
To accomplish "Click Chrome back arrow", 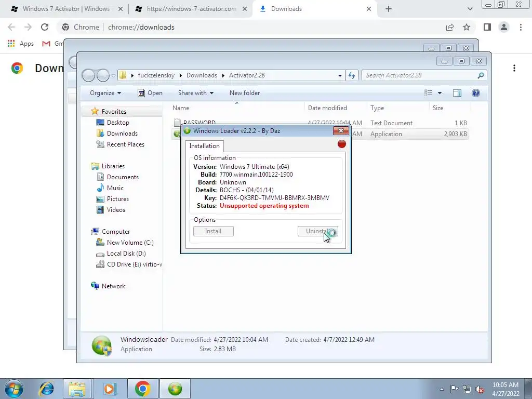I will pos(11,27).
